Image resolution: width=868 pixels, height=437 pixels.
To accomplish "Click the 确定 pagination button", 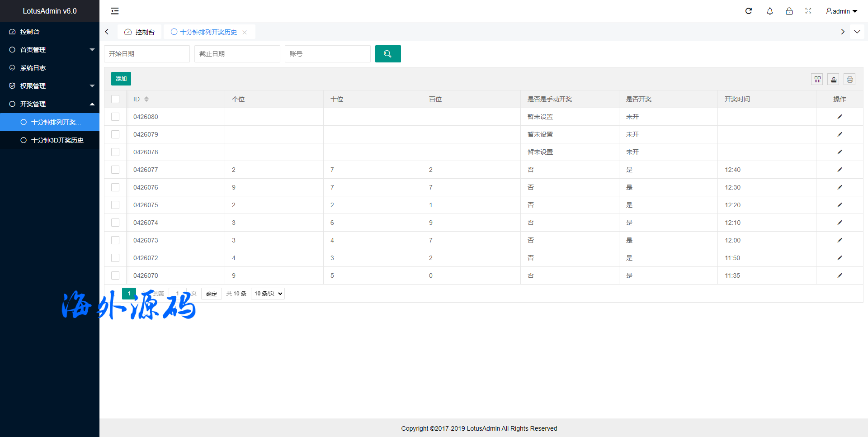I will [x=211, y=294].
